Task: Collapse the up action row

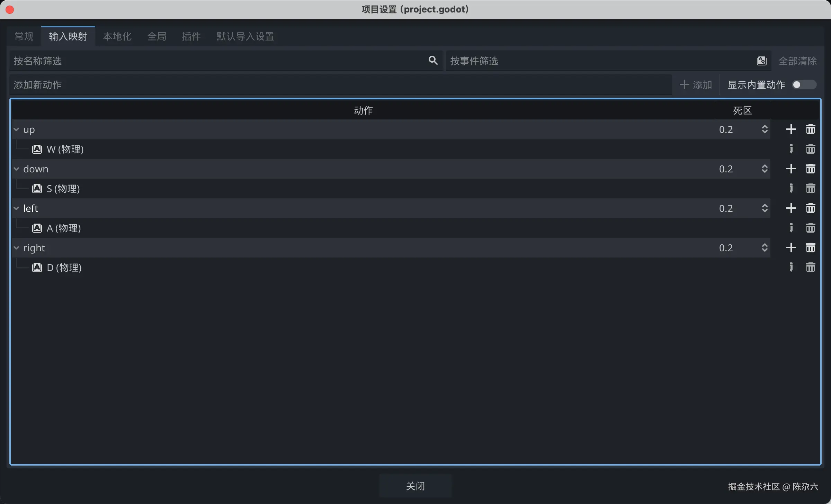Action: point(16,129)
